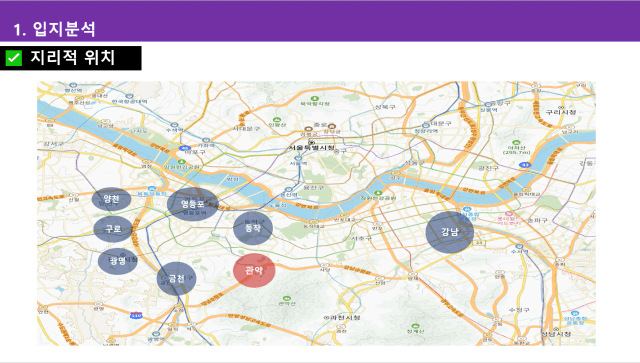Click the green checkmark beside 지리적 위치
Viewport: 640px width, 363px height.
(x=13, y=58)
